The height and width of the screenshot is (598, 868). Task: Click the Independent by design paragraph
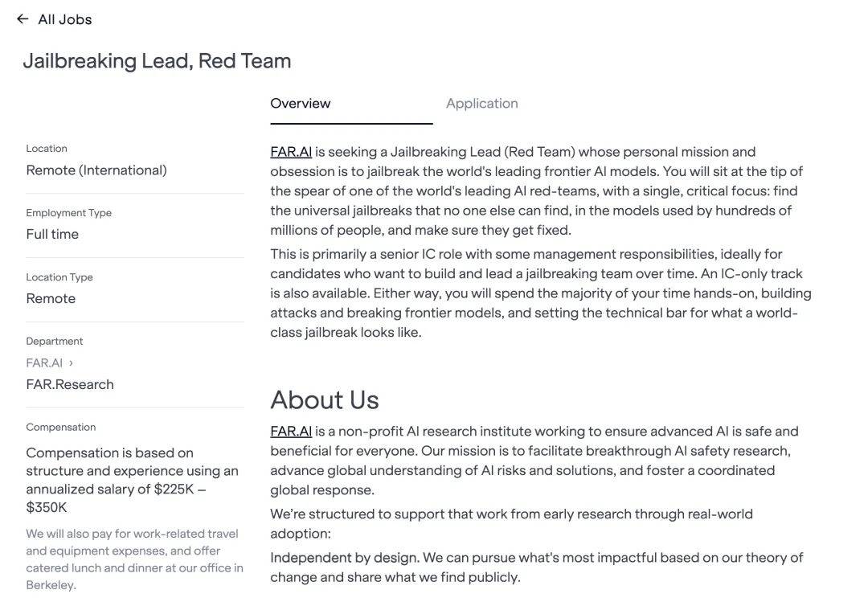pos(536,567)
